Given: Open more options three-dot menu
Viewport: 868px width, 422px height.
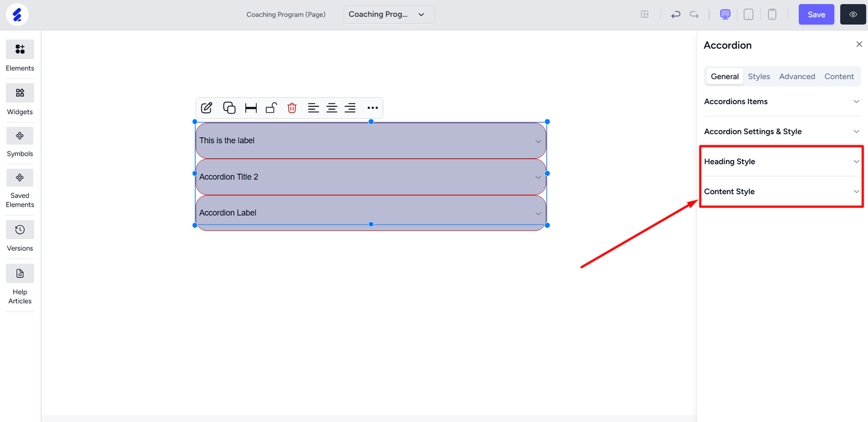Looking at the screenshot, I should pos(372,108).
